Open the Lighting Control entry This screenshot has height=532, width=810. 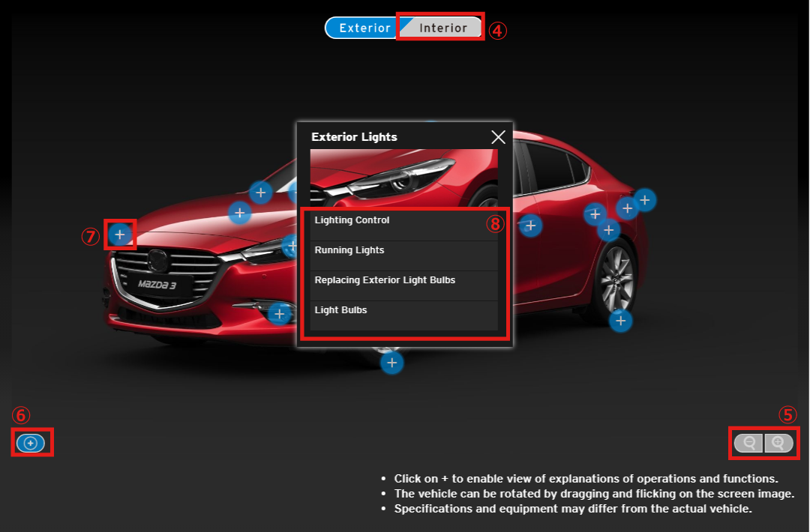tap(403, 221)
